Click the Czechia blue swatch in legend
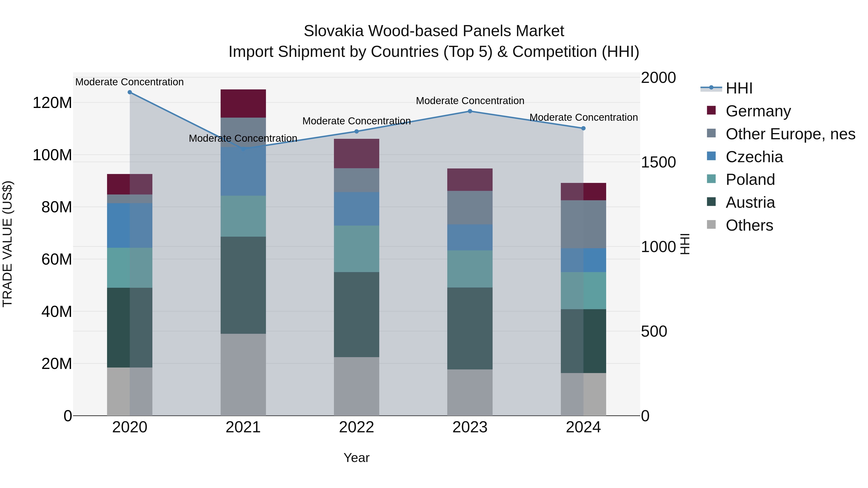The height and width of the screenshot is (488, 868). coord(711,156)
